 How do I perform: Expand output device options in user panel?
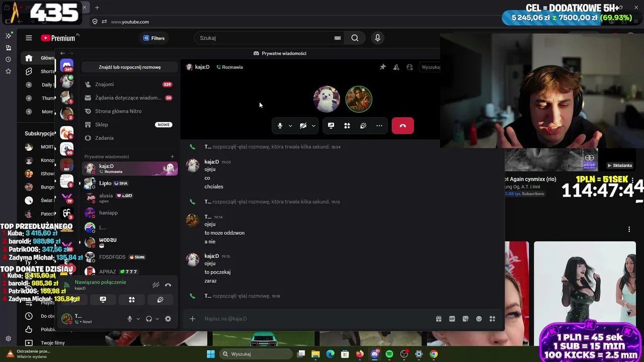pos(157,319)
